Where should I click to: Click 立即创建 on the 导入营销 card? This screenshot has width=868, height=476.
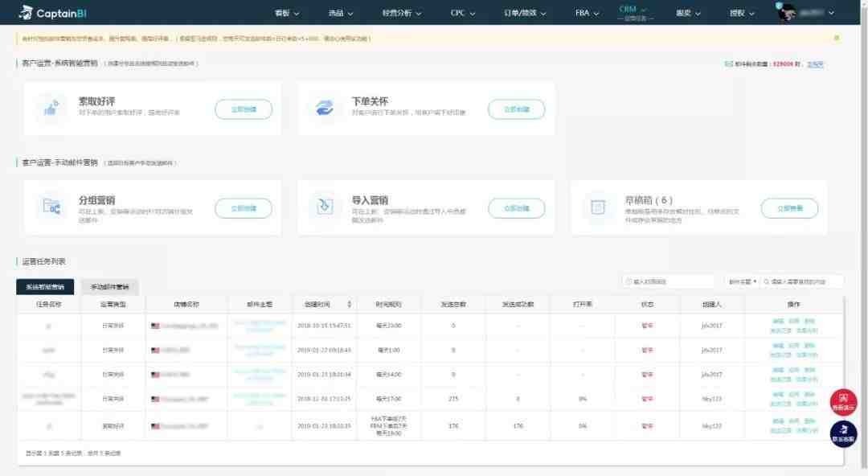pyautogui.click(x=517, y=208)
